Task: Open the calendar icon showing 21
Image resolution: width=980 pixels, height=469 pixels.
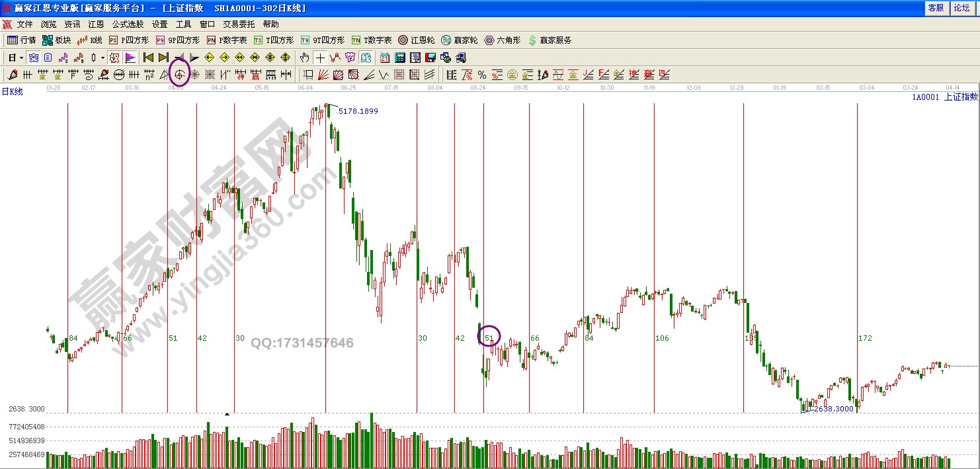Action: (385, 58)
